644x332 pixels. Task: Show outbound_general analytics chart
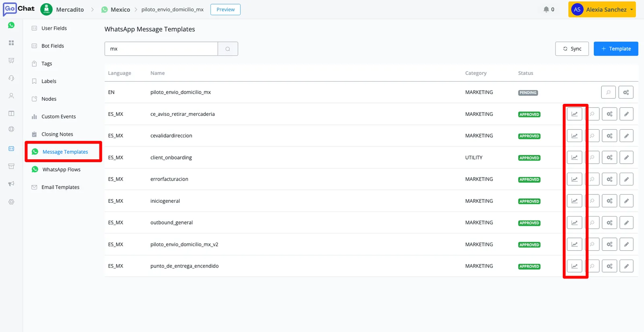click(574, 223)
